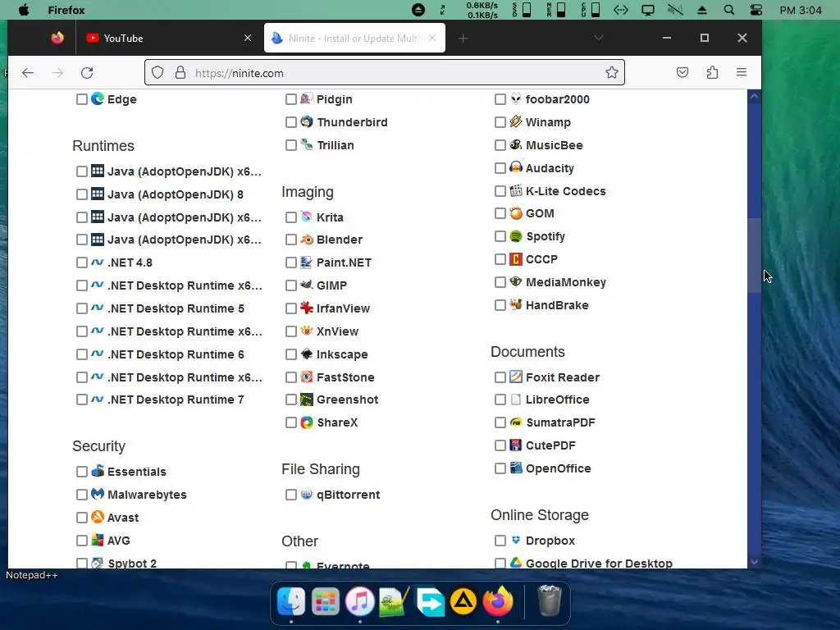The width and height of the screenshot is (840, 630).
Task: Click the Greenshot label
Action: click(x=347, y=399)
